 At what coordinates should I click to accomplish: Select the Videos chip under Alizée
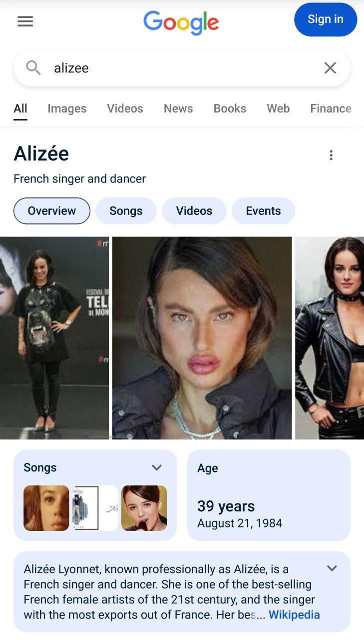click(x=194, y=211)
